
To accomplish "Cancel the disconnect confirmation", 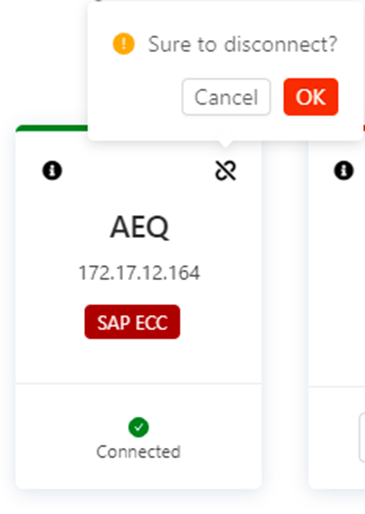I will [x=226, y=97].
